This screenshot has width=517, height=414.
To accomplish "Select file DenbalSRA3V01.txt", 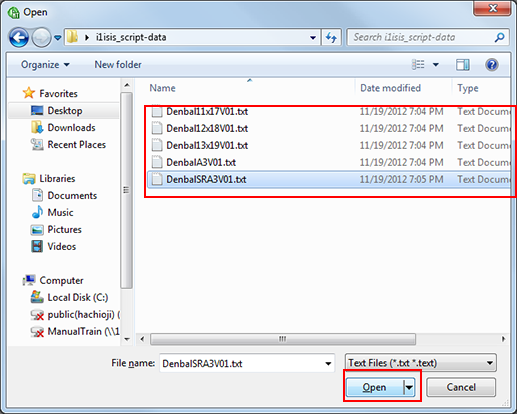I will point(329,180).
